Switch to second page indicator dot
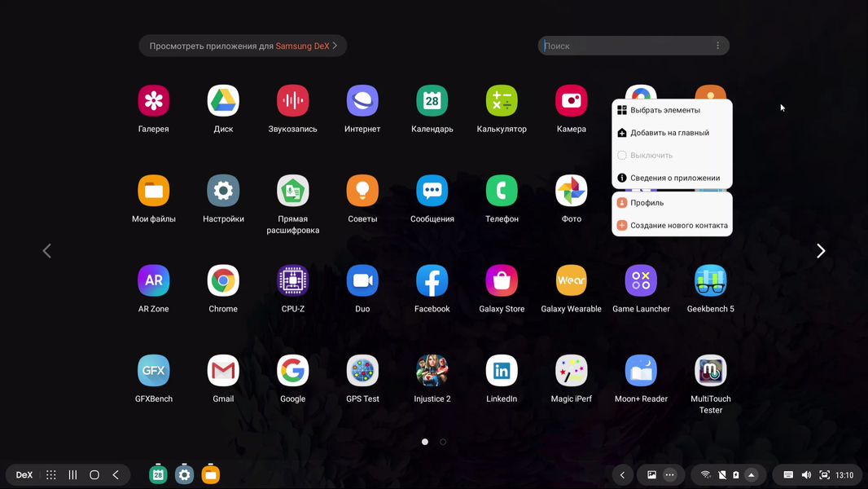This screenshot has height=489, width=868. pyautogui.click(x=443, y=442)
